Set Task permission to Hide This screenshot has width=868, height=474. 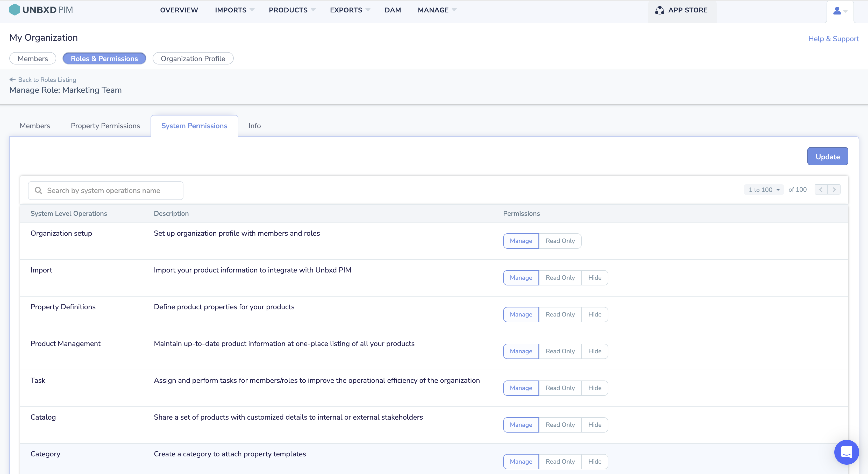pyautogui.click(x=595, y=388)
